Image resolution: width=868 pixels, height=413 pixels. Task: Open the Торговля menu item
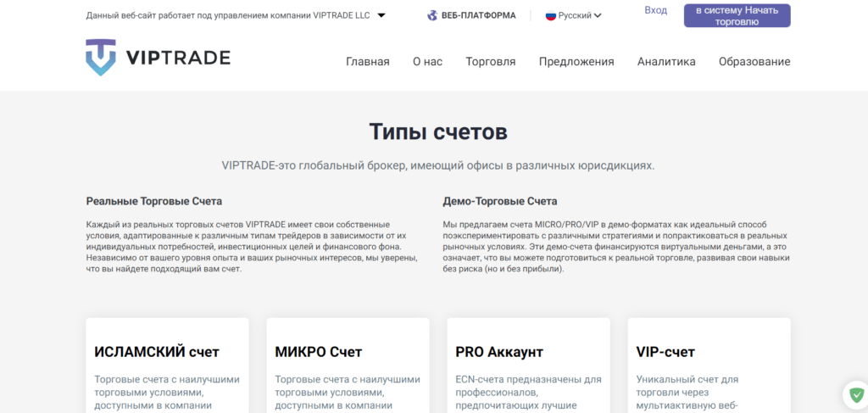click(491, 61)
